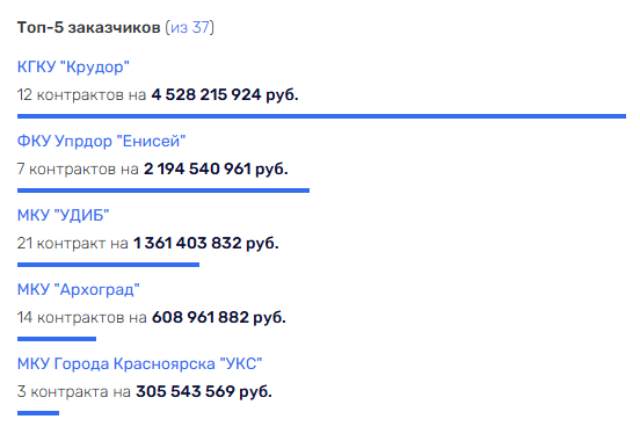The image size is (640, 438).
Task: Select the МКУ "УДИБ" link
Action: 63,216
